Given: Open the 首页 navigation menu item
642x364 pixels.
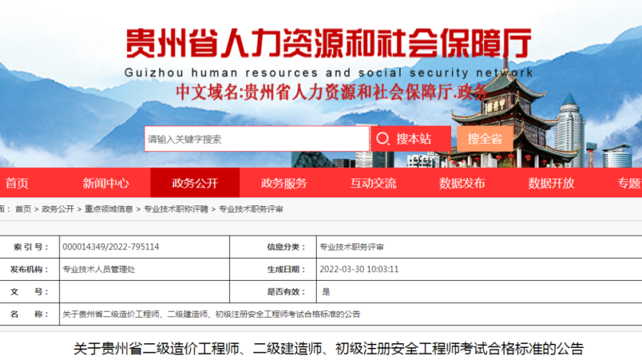Looking at the screenshot, I should (17, 183).
